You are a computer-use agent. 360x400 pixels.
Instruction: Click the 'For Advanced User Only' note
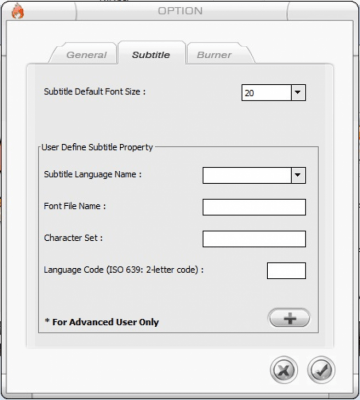[x=102, y=322]
